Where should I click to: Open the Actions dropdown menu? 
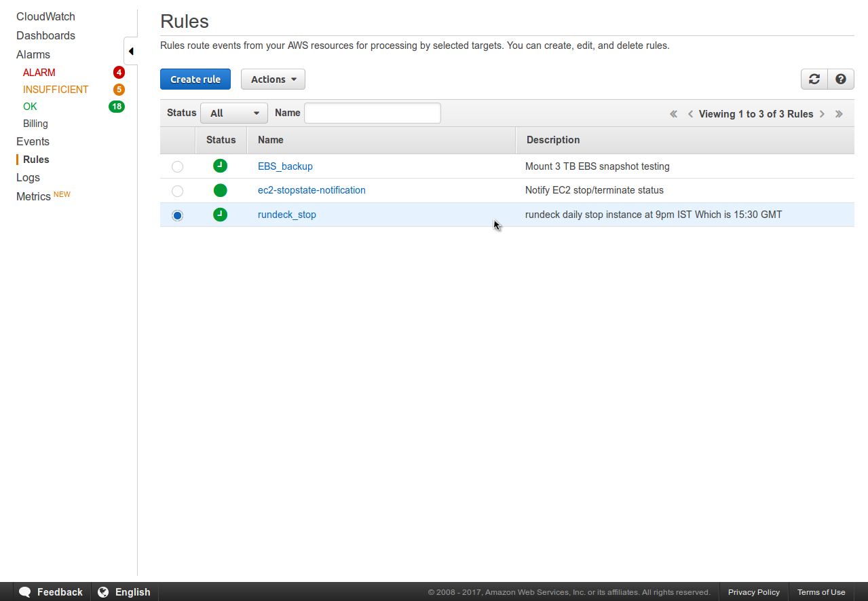273,79
